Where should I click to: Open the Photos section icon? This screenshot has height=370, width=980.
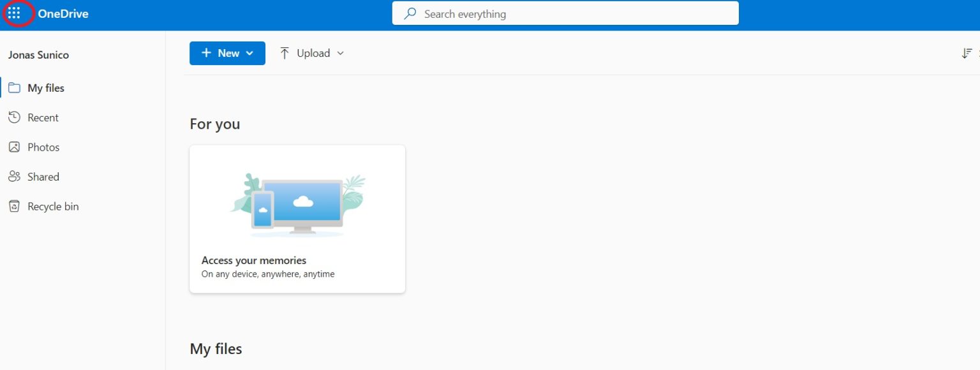(14, 147)
